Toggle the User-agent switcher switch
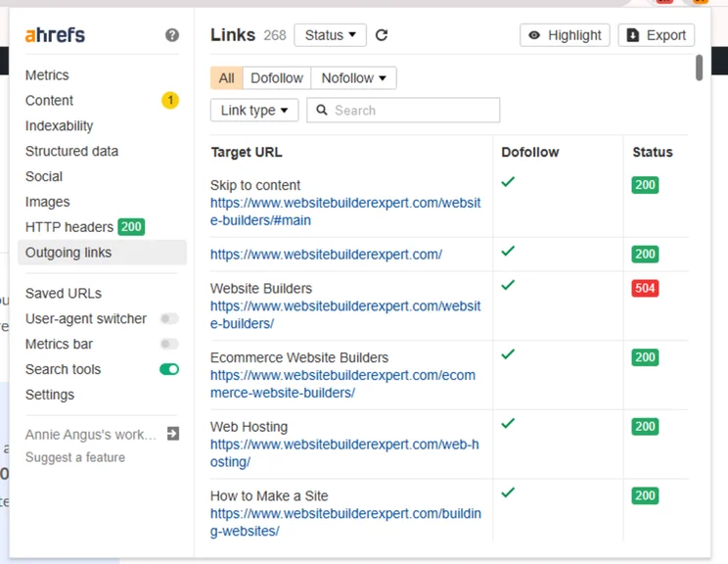This screenshot has height=564, width=728. click(x=169, y=318)
